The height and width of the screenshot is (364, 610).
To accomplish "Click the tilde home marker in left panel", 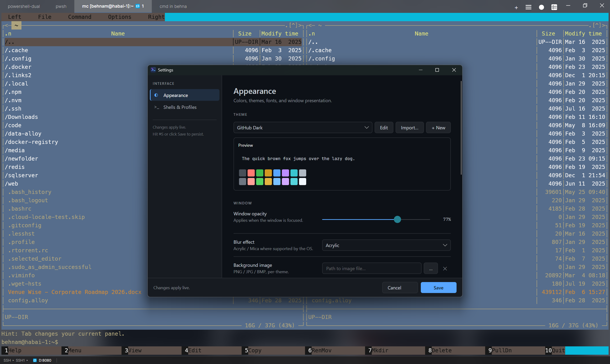I will 16,25.
